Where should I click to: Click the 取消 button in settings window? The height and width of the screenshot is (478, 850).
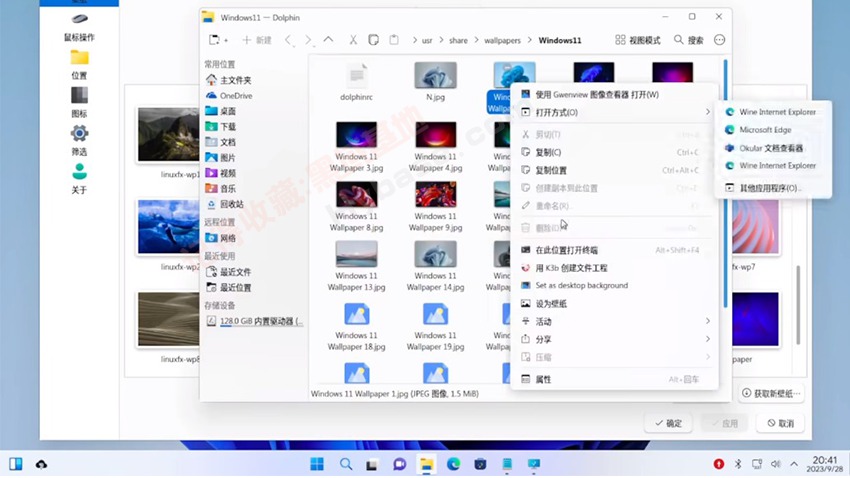point(781,423)
